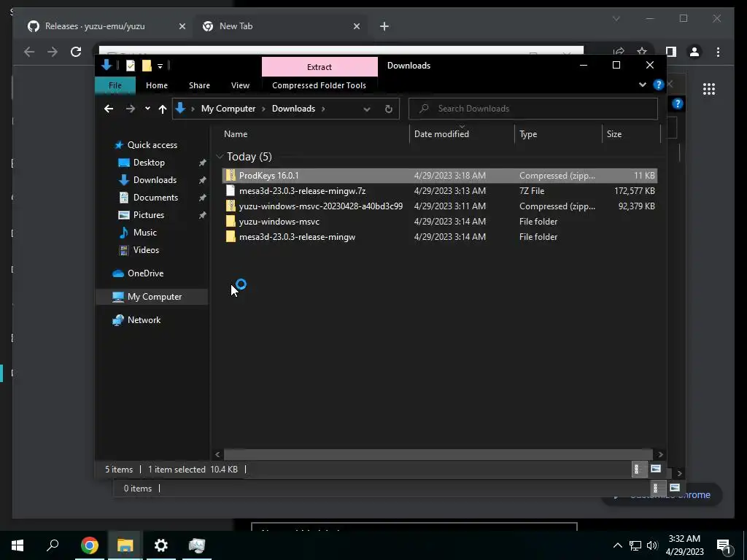Open a new Chrome tab

384,26
